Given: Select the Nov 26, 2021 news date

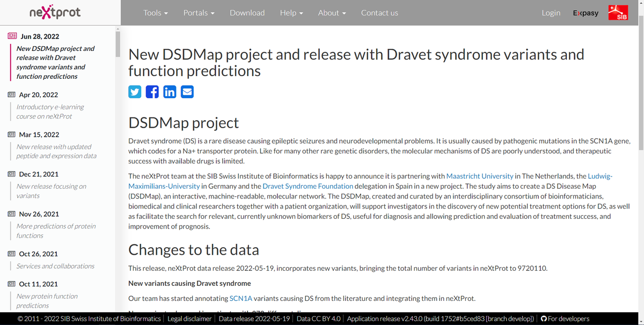Looking at the screenshot, I should (39, 214).
